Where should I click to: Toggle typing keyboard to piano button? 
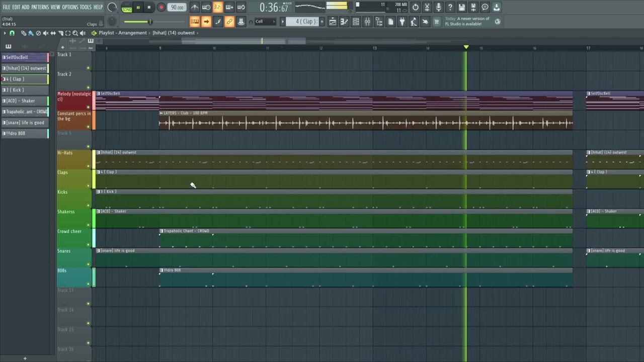click(194, 22)
